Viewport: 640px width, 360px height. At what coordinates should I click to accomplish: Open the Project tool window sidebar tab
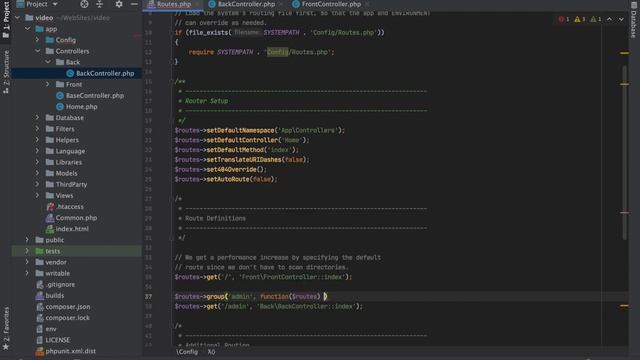6,20
